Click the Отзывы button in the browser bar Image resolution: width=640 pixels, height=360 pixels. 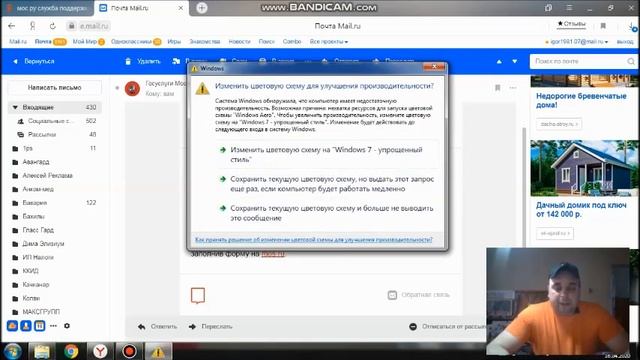tap(571, 24)
